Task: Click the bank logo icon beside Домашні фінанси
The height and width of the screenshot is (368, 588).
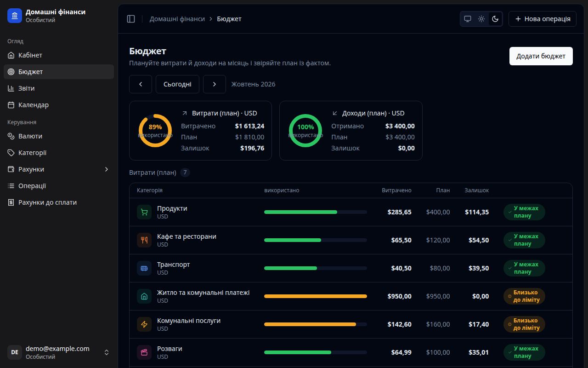Action: pyautogui.click(x=15, y=16)
